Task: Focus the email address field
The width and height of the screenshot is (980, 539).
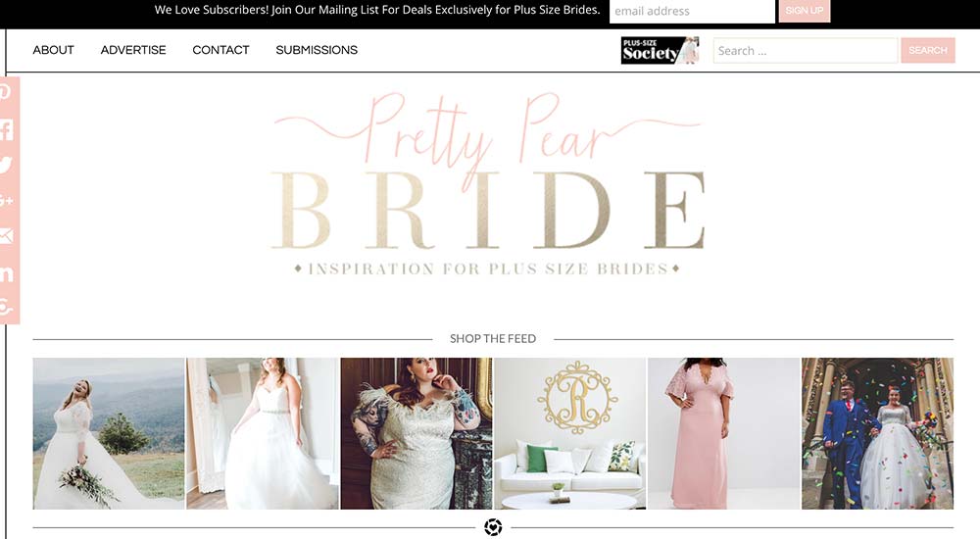Action: click(x=692, y=11)
